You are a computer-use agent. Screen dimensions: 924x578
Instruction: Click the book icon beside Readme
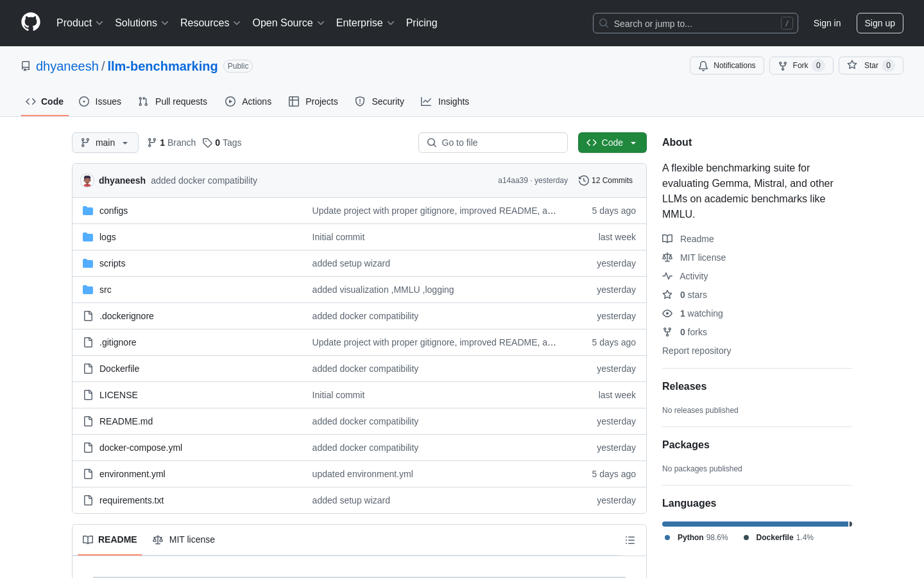point(667,239)
